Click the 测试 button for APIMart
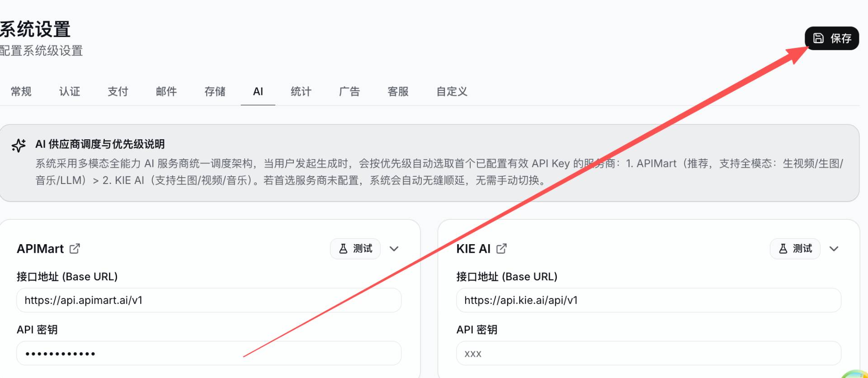This screenshot has width=868, height=378. tap(355, 249)
